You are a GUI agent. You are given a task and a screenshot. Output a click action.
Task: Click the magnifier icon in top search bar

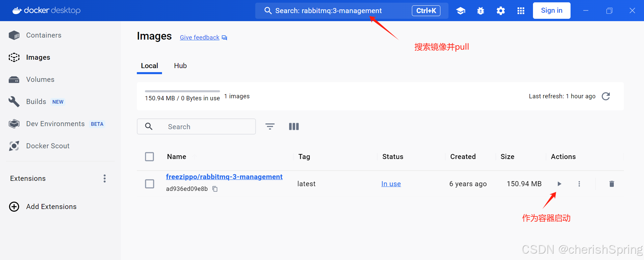click(268, 11)
